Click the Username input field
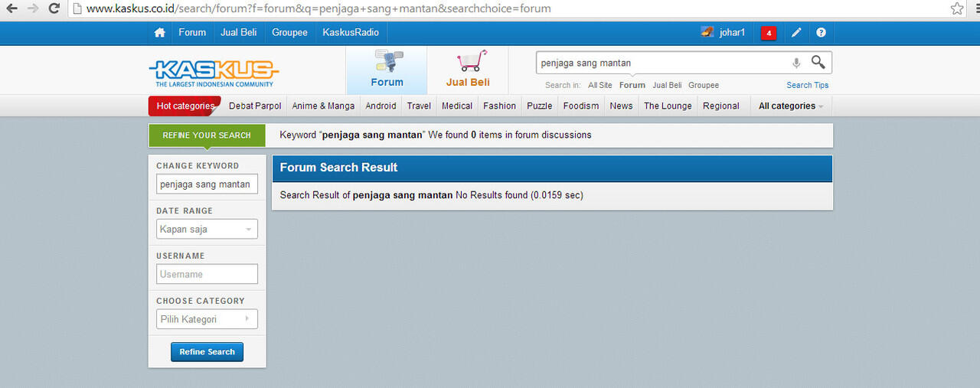This screenshot has height=388, width=980. (207, 274)
